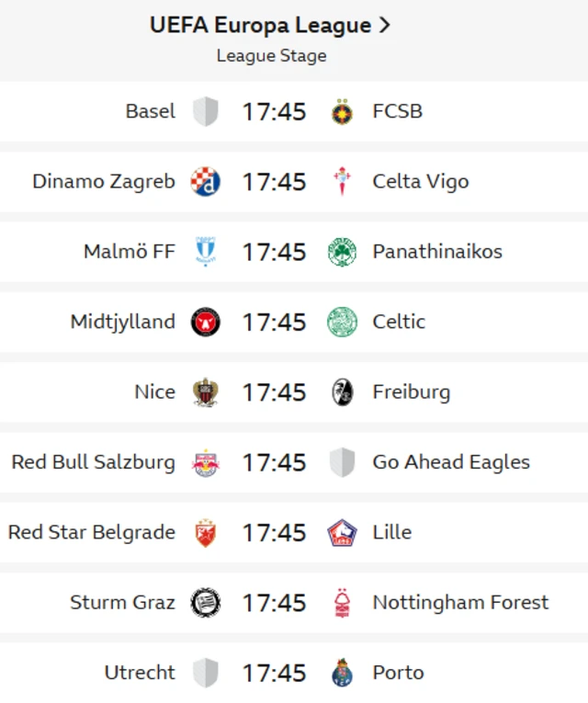
Task: Click the Nice team name
Action: pyautogui.click(x=154, y=392)
